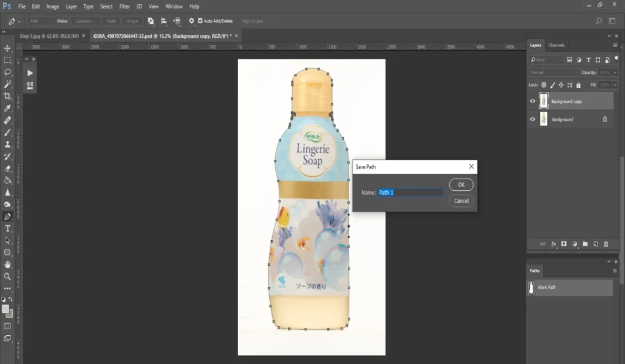Click the play action button
The image size is (625, 364).
30,73
